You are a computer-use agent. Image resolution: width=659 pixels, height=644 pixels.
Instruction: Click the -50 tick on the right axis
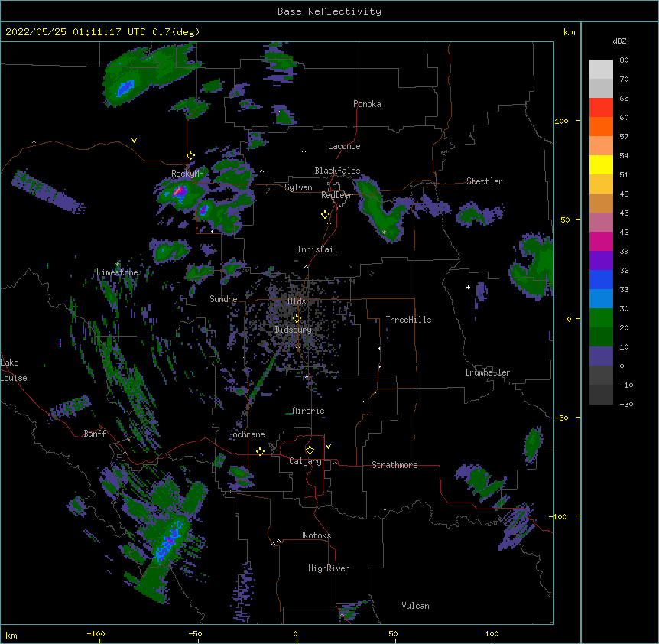(561, 418)
